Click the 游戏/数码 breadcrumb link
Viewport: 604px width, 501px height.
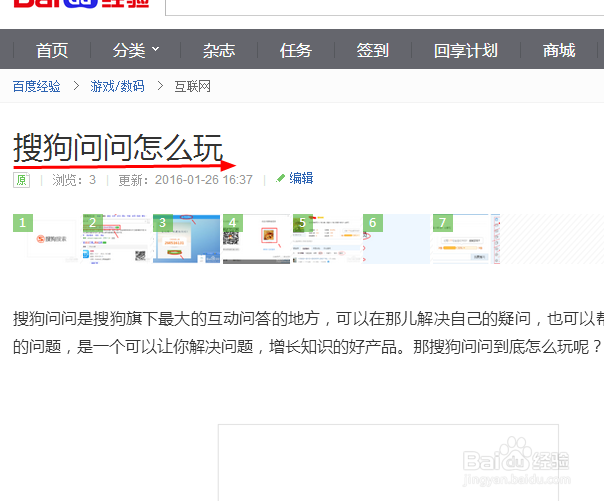[117, 86]
